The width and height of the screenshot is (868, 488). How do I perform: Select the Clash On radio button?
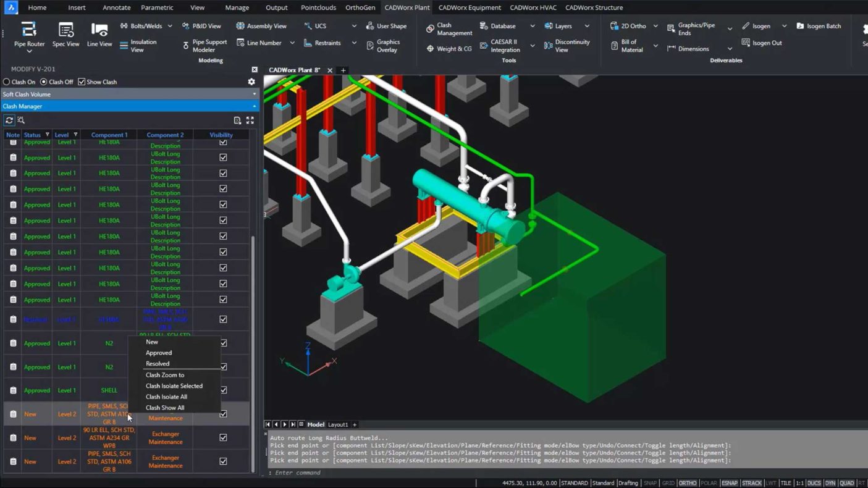[7, 82]
